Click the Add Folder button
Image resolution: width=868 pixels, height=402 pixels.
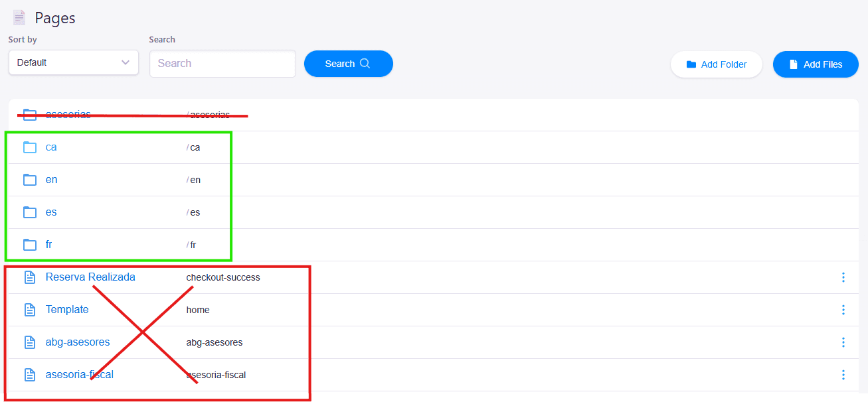[x=716, y=64]
